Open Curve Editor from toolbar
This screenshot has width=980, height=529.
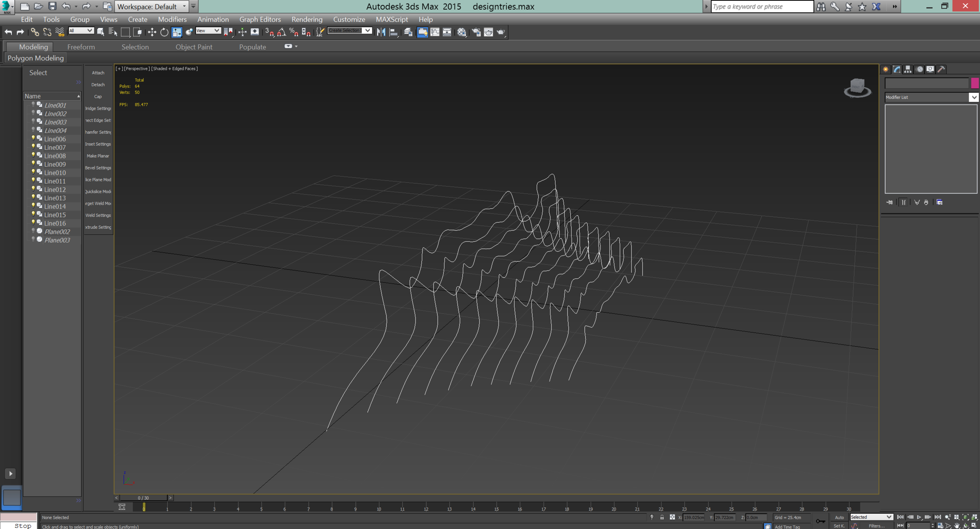(435, 32)
